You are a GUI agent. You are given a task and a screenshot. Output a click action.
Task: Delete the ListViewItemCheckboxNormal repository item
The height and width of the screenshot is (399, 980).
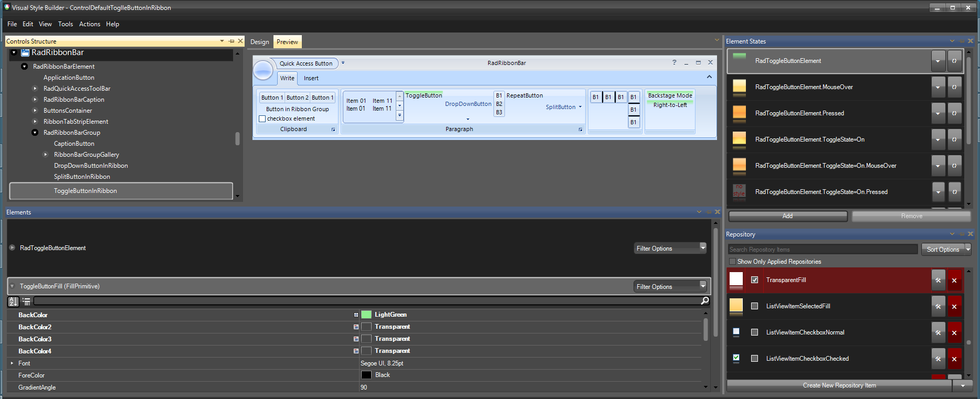click(x=954, y=332)
